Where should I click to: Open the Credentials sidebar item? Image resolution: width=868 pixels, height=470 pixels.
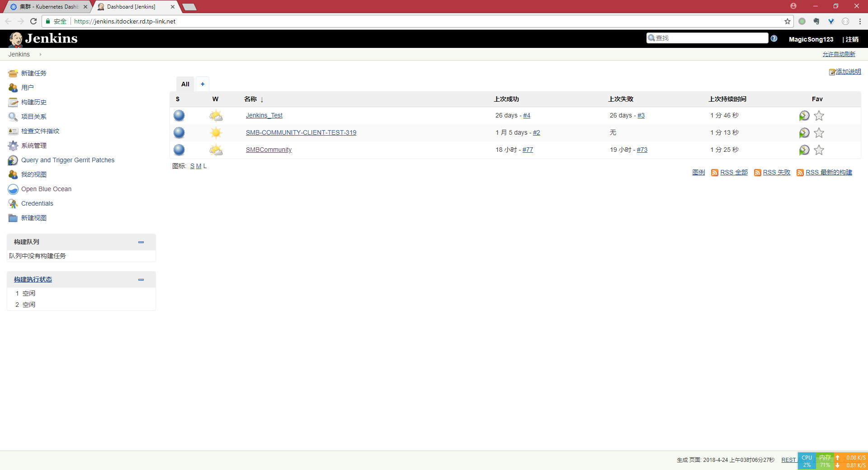[x=37, y=203]
